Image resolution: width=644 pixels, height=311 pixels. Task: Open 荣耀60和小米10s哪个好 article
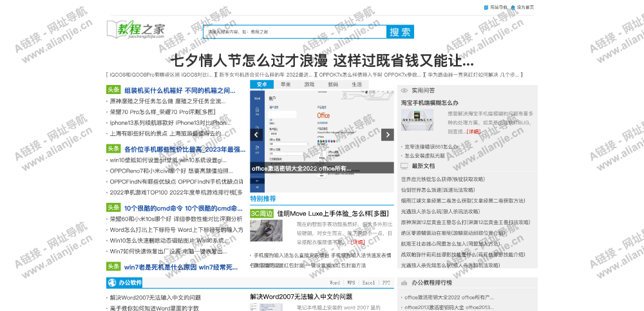pyautogui.click(x=176, y=219)
